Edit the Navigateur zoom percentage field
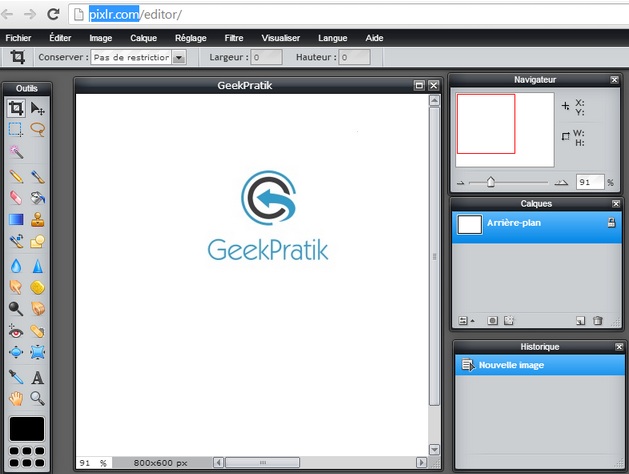629x474 pixels. tap(590, 182)
